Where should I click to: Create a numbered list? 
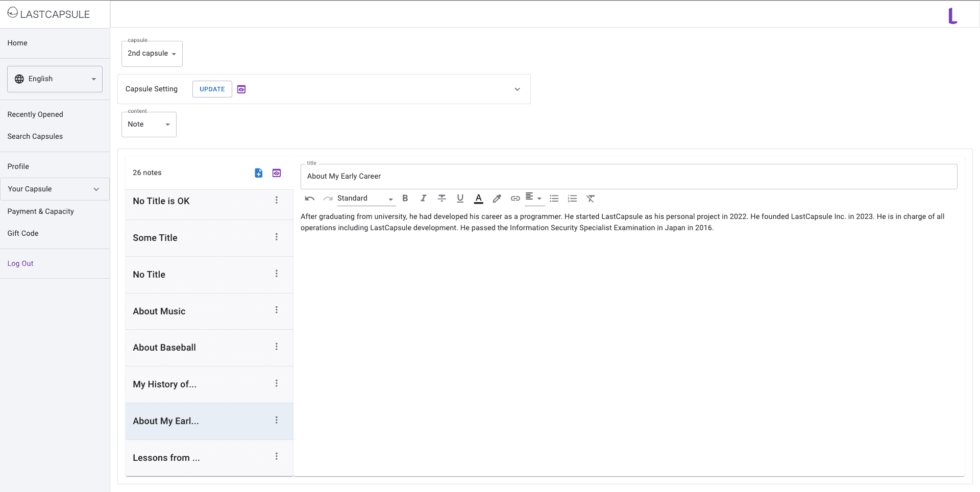pos(572,199)
